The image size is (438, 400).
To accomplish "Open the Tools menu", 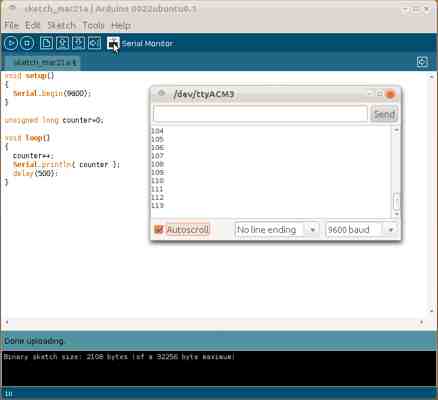I will [x=93, y=25].
